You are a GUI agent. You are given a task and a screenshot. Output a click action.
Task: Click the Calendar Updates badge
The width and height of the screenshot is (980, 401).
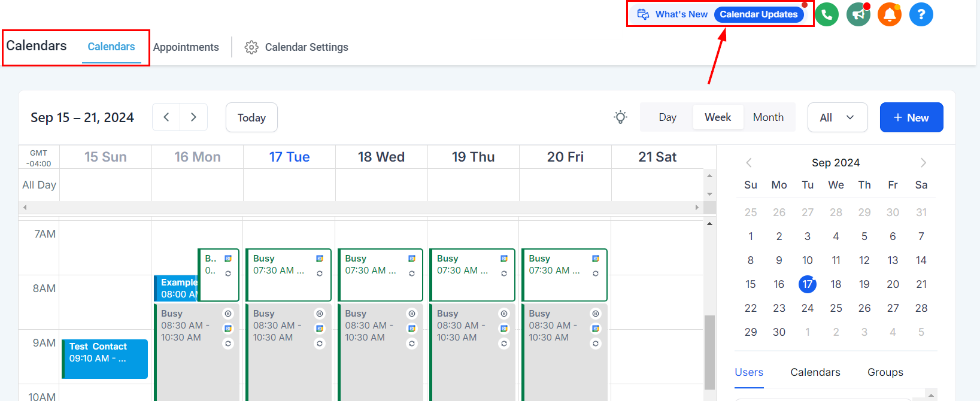pyautogui.click(x=758, y=14)
